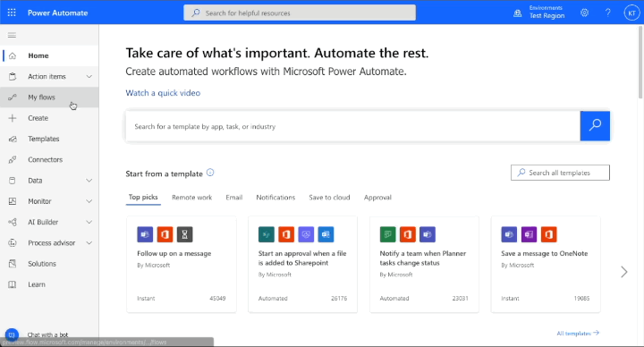
Task: Click the Power Automate title in header
Action: coord(58,13)
